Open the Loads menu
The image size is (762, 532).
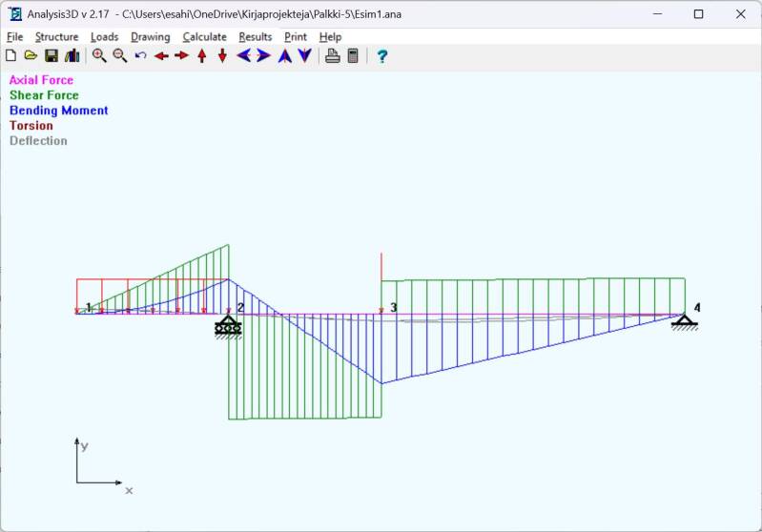[104, 36]
